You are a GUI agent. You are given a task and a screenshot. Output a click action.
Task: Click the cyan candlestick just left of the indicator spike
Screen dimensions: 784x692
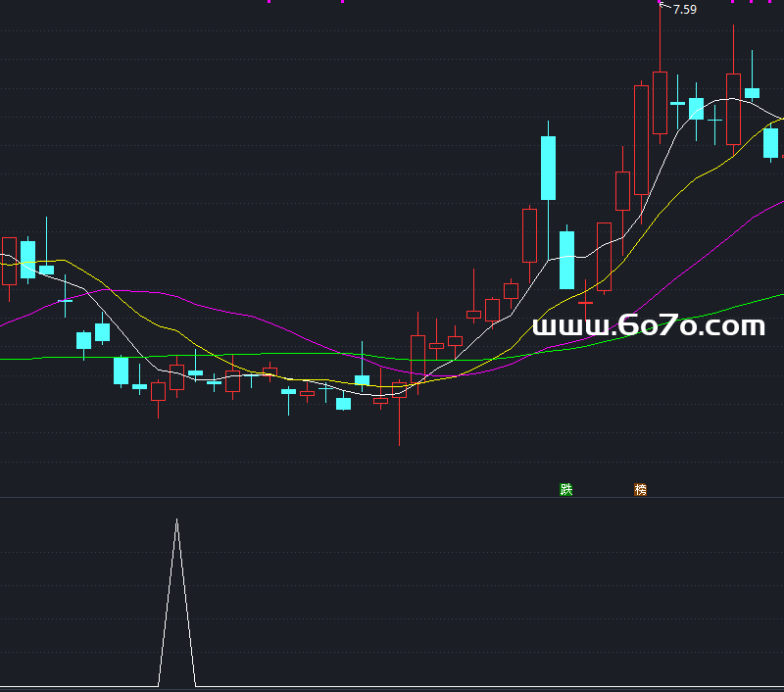[139, 386]
